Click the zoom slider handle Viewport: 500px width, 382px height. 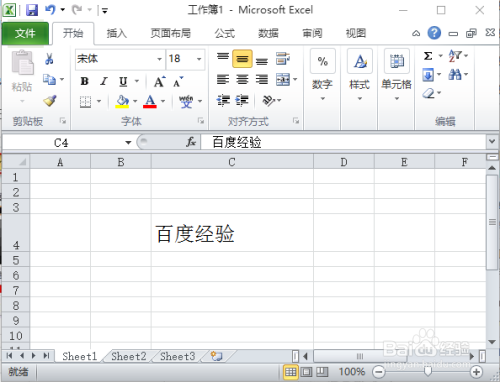click(x=427, y=371)
